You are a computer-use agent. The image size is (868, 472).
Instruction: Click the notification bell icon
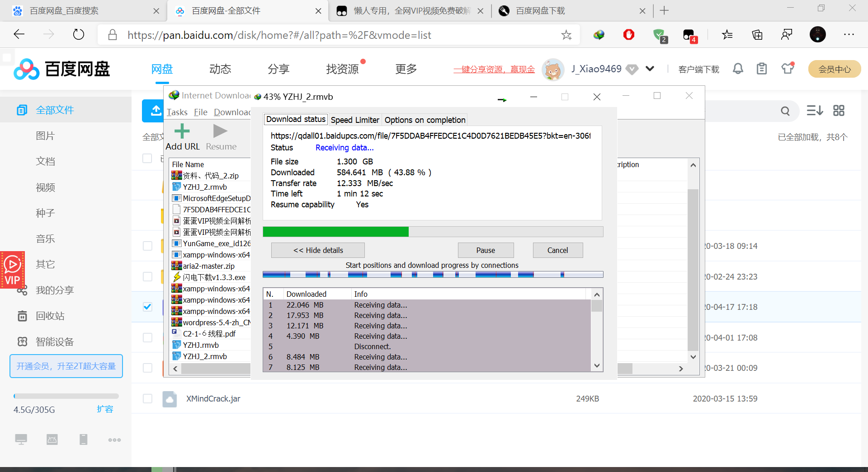coord(738,69)
